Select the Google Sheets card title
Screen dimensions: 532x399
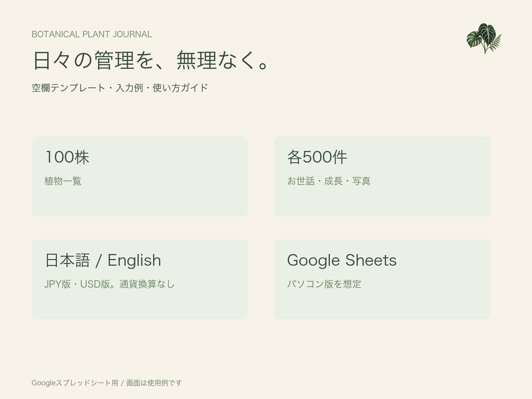342,260
